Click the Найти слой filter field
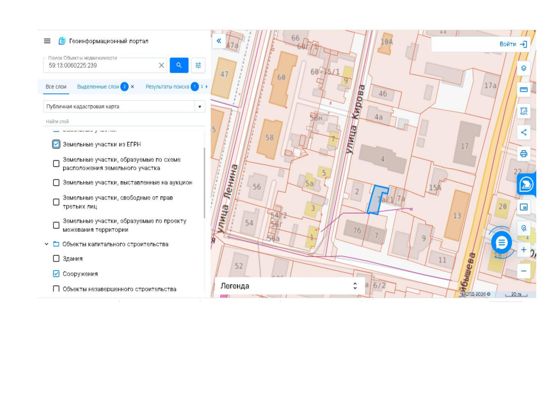Image resolution: width=560 pixels, height=396 pixels. 124,121
